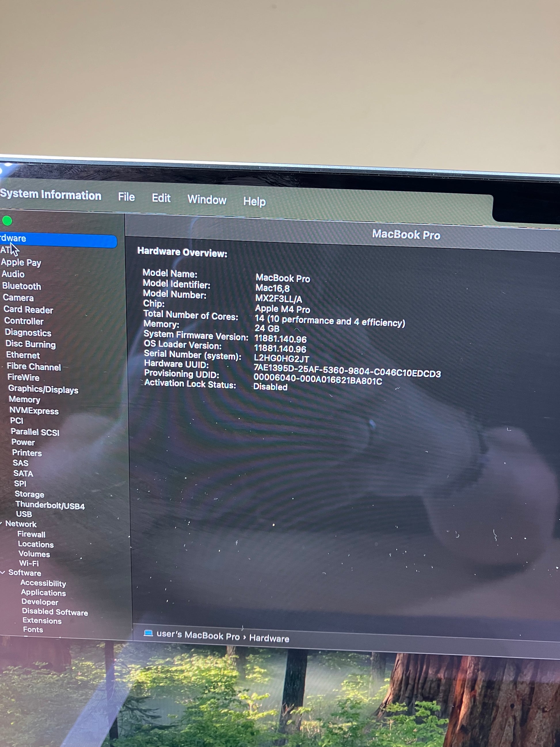Collapse the Software section chevron
Image resolution: width=560 pixels, height=747 pixels.
[x=3, y=572]
